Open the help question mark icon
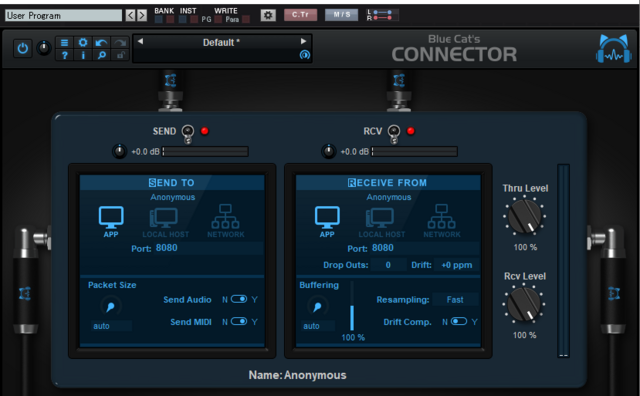Screen dimensions: 640x396 coord(64,55)
